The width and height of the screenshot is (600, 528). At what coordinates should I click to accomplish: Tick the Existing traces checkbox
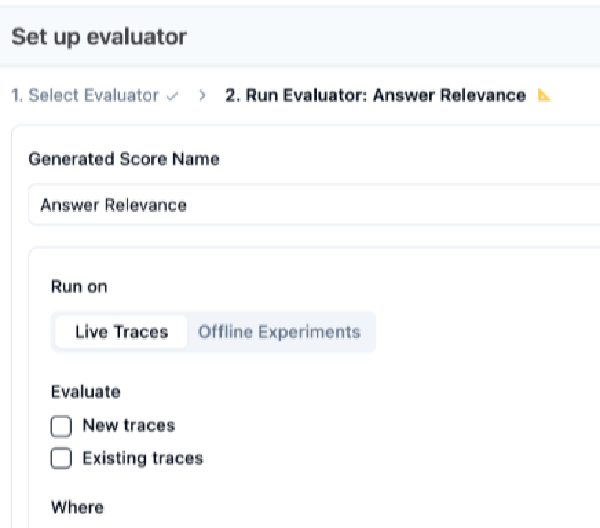click(62, 459)
